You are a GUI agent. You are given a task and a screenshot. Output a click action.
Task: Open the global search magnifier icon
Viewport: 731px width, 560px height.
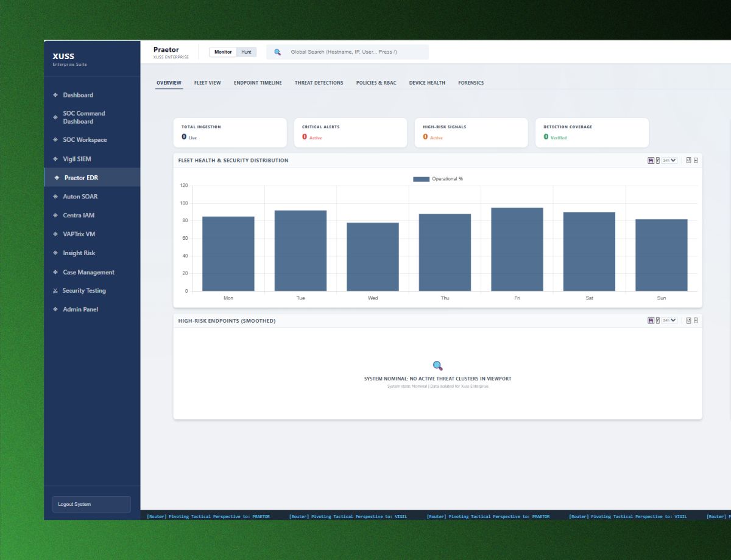click(x=278, y=52)
